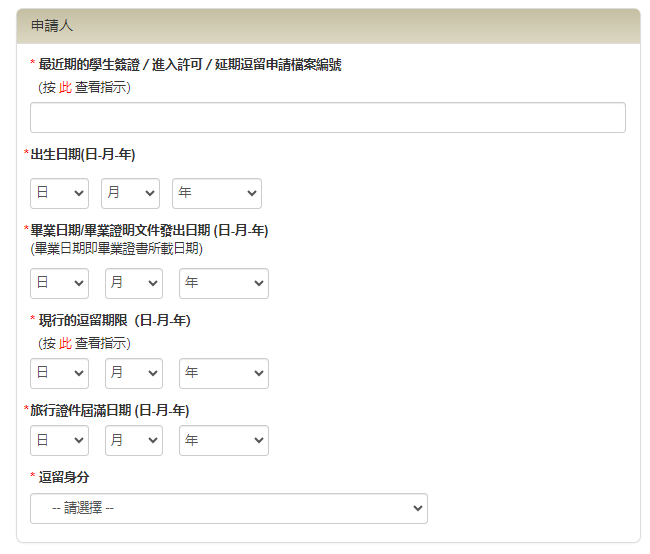
Task: Open the 出生日期 month (月) dropdown
Action: pos(130,193)
